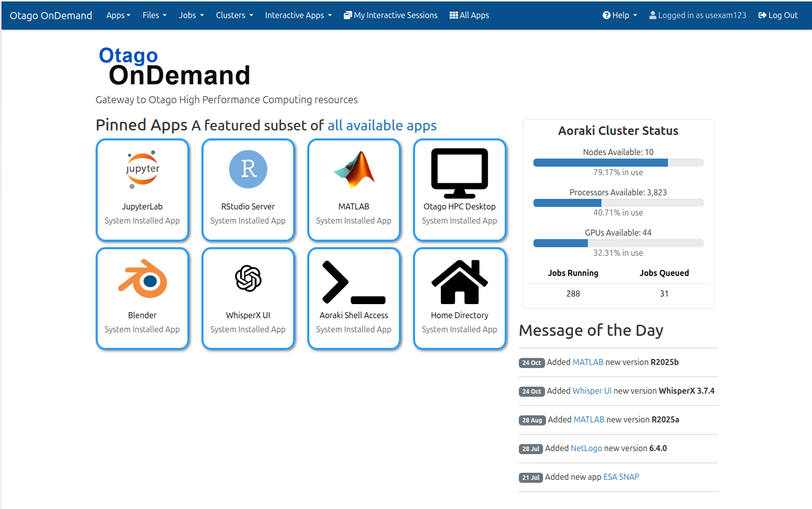This screenshot has width=812, height=509.
Task: Click the Aoraki Shell Access label
Action: coord(354,315)
